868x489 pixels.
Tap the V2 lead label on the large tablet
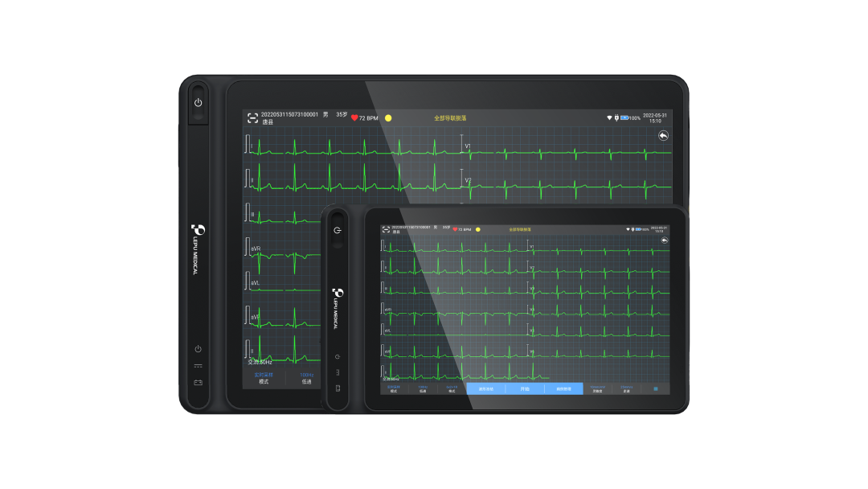click(468, 180)
